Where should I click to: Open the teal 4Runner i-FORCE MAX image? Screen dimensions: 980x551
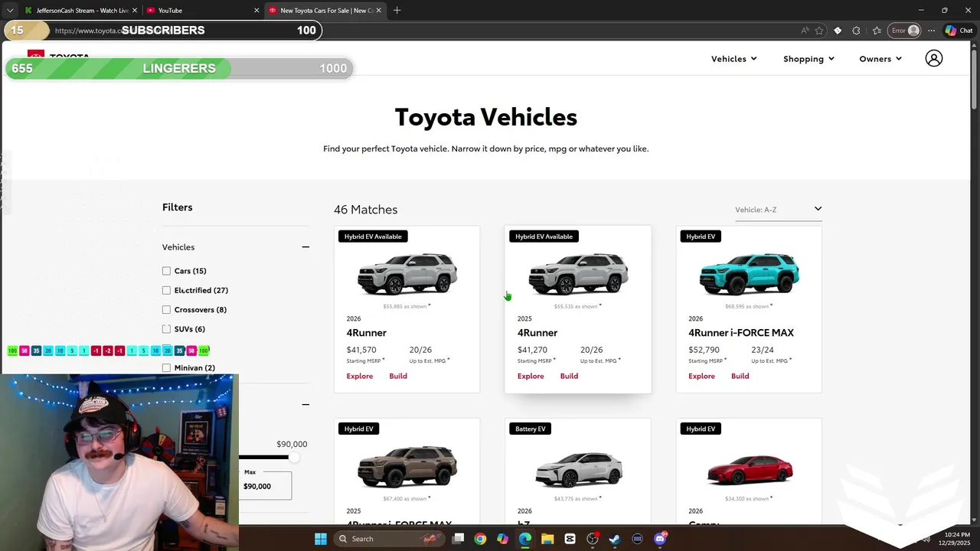pyautogui.click(x=750, y=274)
